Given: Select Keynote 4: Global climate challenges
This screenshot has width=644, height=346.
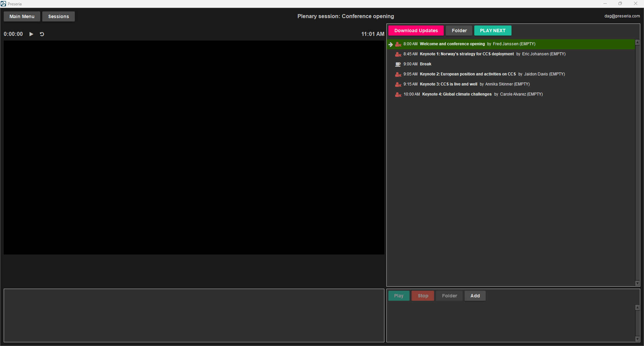Looking at the screenshot, I should coord(511,94).
